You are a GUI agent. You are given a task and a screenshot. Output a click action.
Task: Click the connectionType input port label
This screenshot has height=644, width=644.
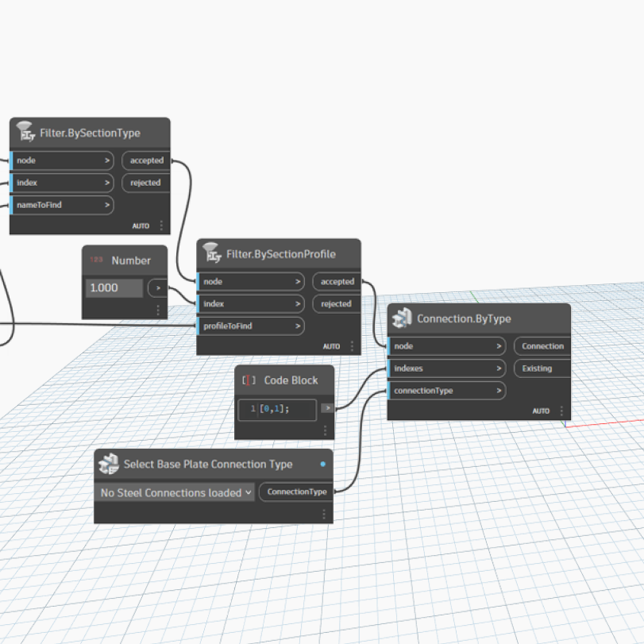point(423,390)
